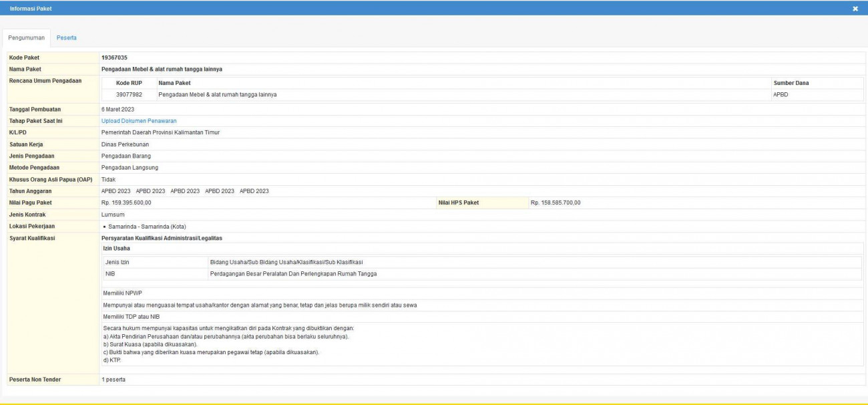Click the '1 peserta' value
This screenshot has height=405, width=868.
(x=113, y=380)
